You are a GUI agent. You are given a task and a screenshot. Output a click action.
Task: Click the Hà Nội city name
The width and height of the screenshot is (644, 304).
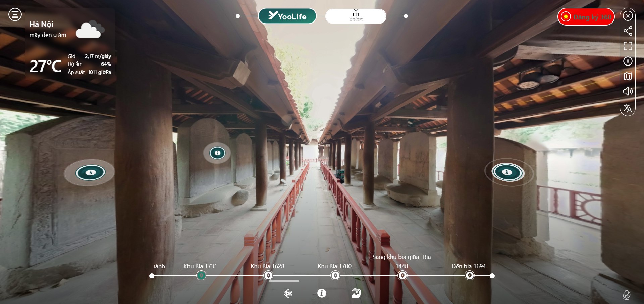coord(41,24)
